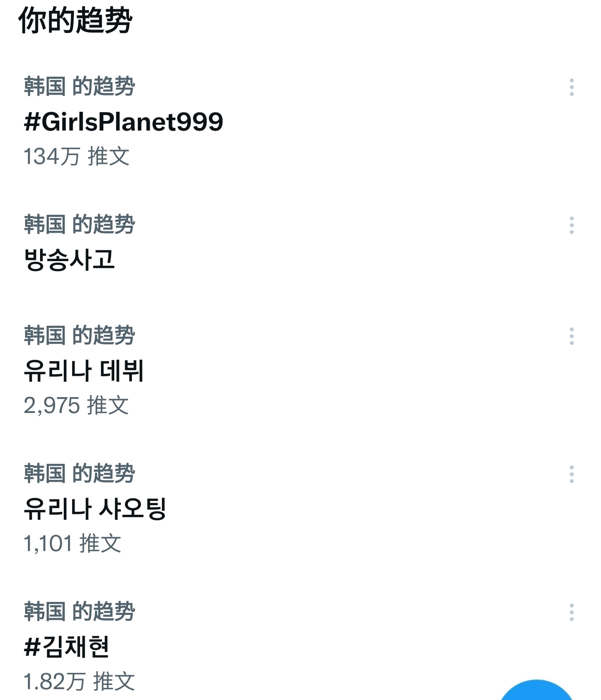Click 韩国 的趋势 label above #김채현
601x700 pixels.
tap(79, 612)
